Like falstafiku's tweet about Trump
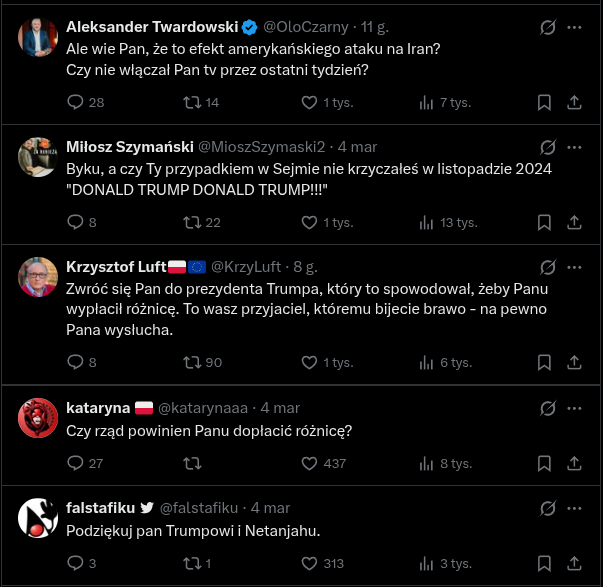Screen dimensions: 603x587 click(x=307, y=563)
